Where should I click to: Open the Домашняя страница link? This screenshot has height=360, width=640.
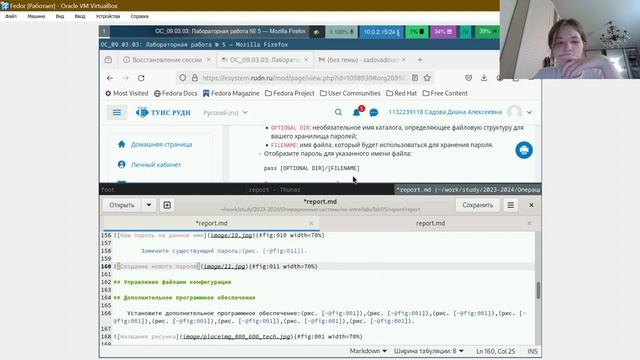(x=161, y=144)
